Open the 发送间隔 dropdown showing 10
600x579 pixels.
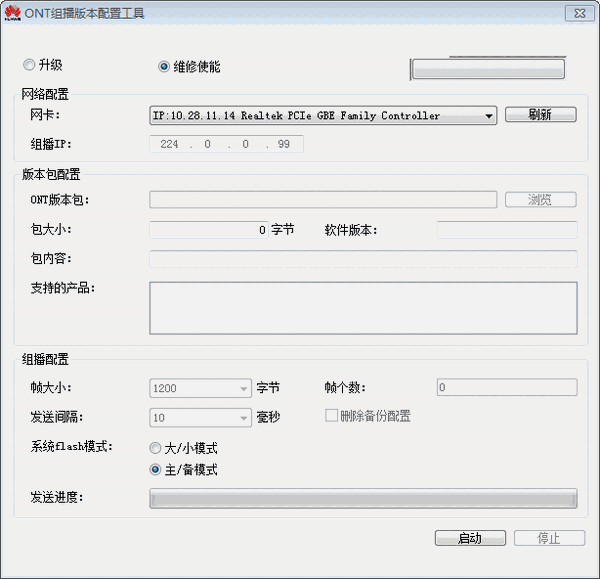click(x=200, y=417)
